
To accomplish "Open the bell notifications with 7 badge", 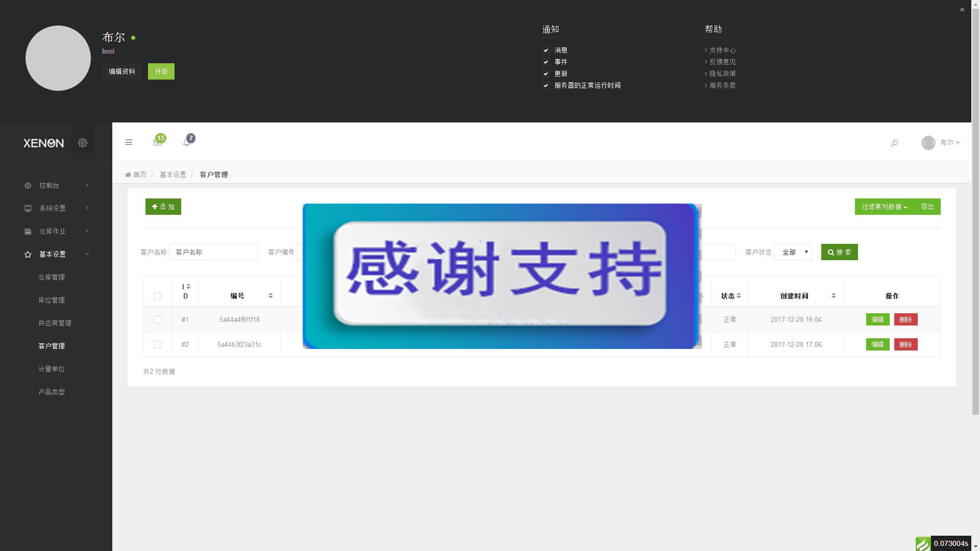I will pos(187,142).
